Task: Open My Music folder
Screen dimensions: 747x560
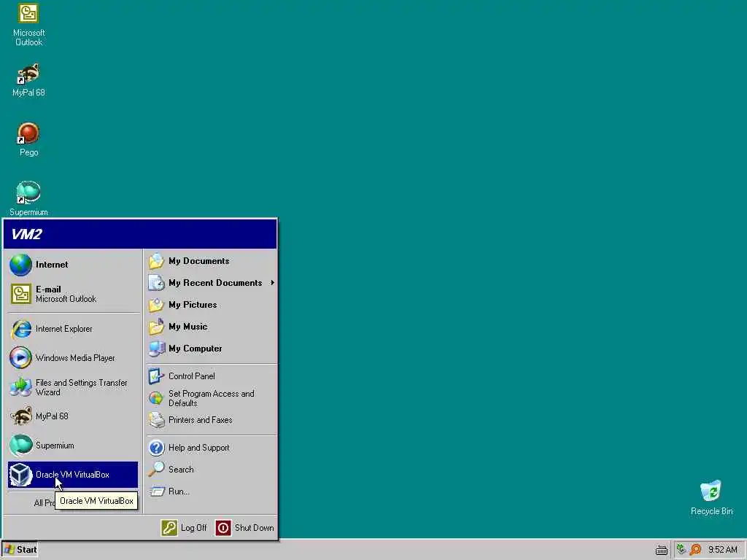Action: click(212, 327)
